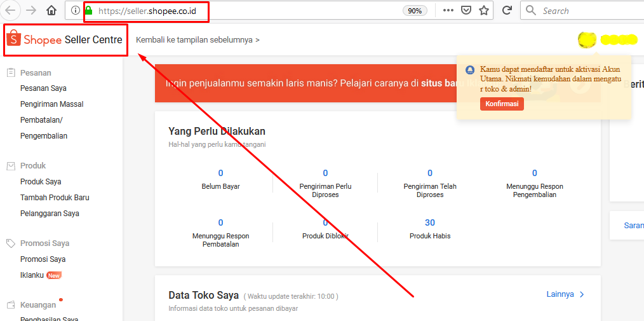Image resolution: width=644 pixels, height=321 pixels.
Task: Bookmark this page with the star icon
Action: click(484, 11)
